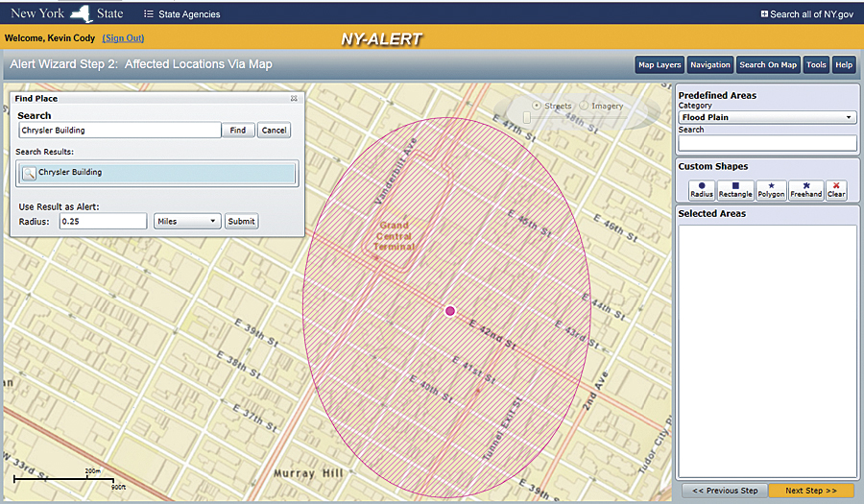Click the Vanderbilt Ave map label
The width and height of the screenshot is (864, 504).
click(396, 171)
